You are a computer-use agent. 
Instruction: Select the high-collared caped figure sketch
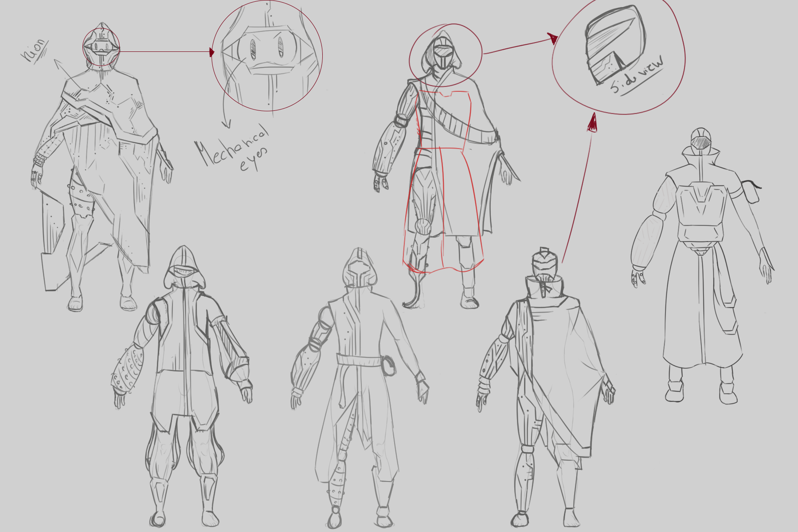(546, 388)
